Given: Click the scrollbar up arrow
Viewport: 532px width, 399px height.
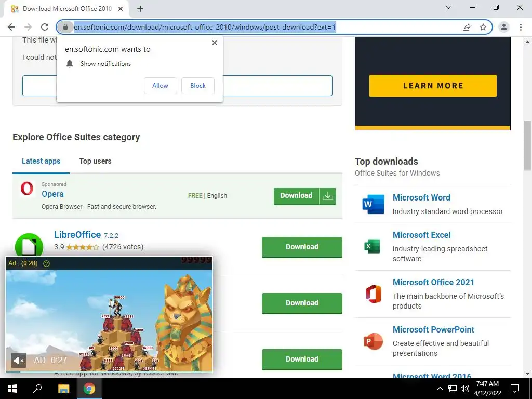Looking at the screenshot, I should (527, 42).
